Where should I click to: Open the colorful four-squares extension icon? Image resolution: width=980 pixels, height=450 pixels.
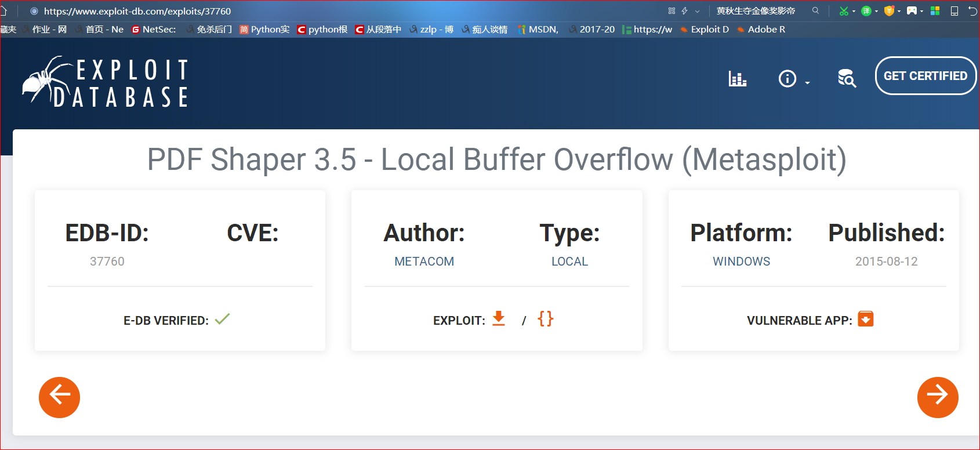(x=935, y=11)
